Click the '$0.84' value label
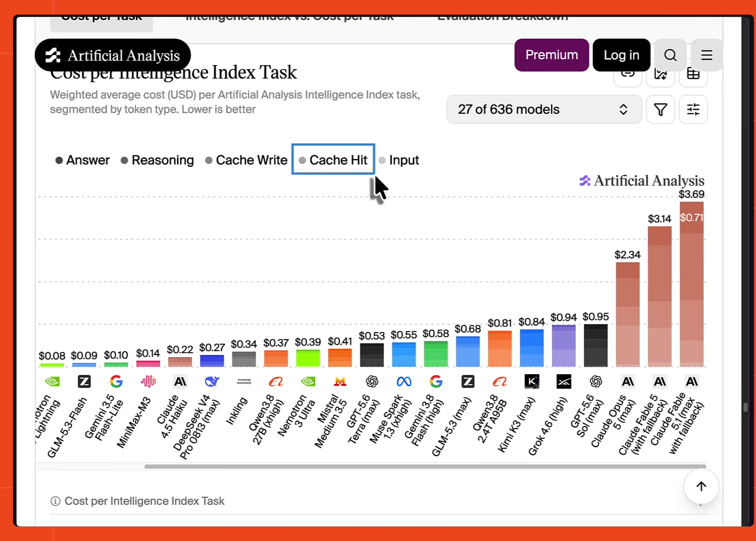756x541 pixels. [532, 322]
